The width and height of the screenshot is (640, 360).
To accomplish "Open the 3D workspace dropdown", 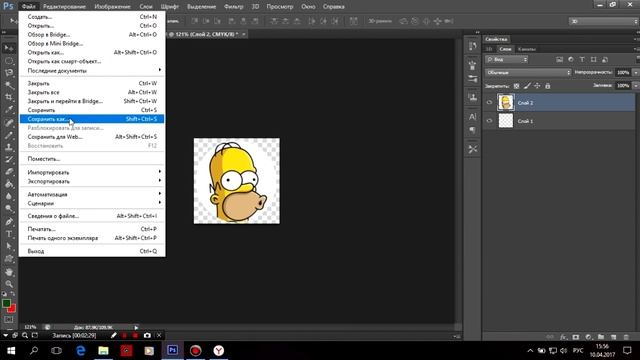I will click(x=603, y=21).
